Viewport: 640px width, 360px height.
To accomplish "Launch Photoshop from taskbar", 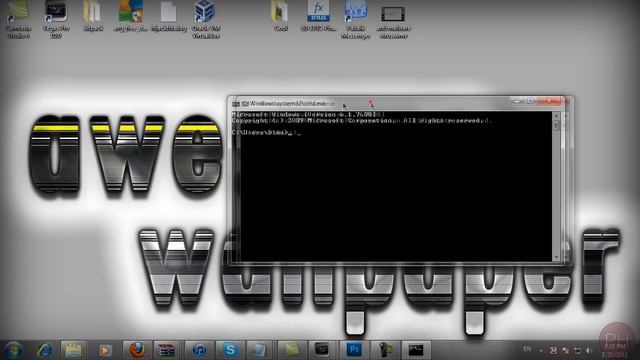I will (353, 350).
